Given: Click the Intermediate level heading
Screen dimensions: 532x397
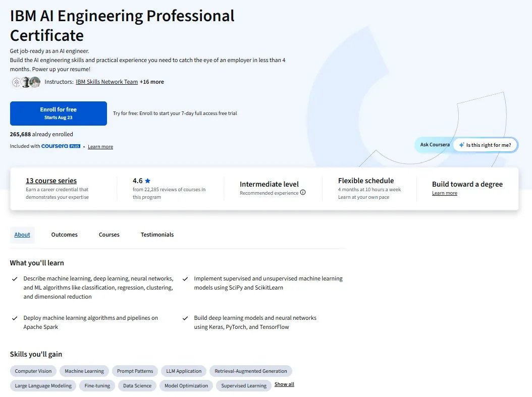Looking at the screenshot, I should (x=269, y=184).
